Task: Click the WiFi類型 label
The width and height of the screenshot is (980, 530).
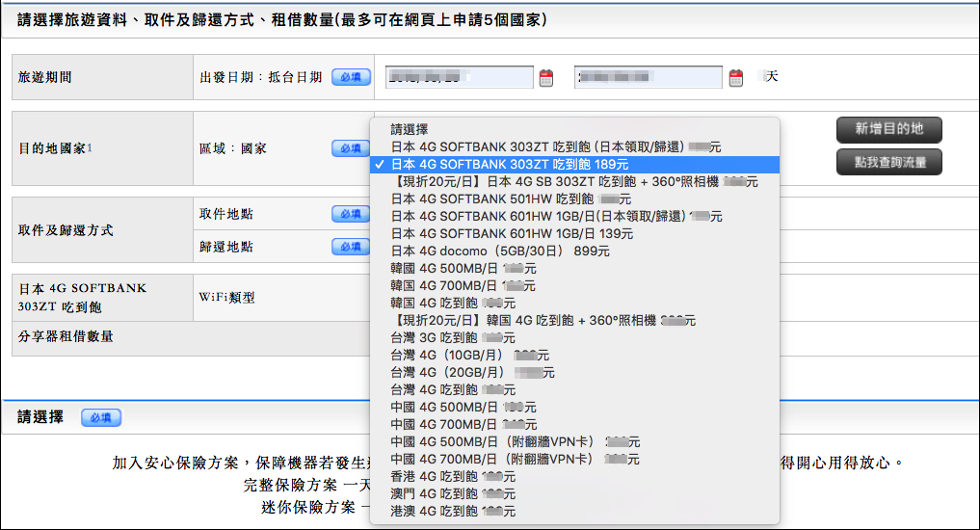Action: (226, 298)
